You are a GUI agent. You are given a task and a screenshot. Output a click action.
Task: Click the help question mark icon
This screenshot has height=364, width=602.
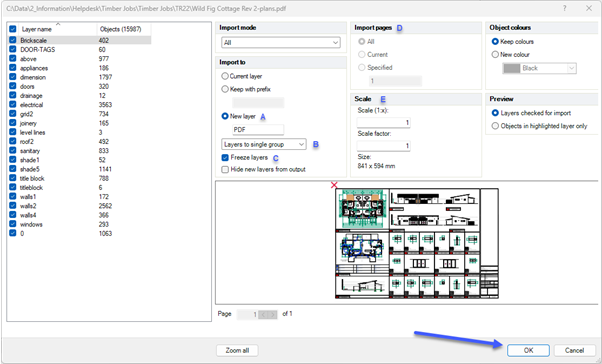coord(565,8)
